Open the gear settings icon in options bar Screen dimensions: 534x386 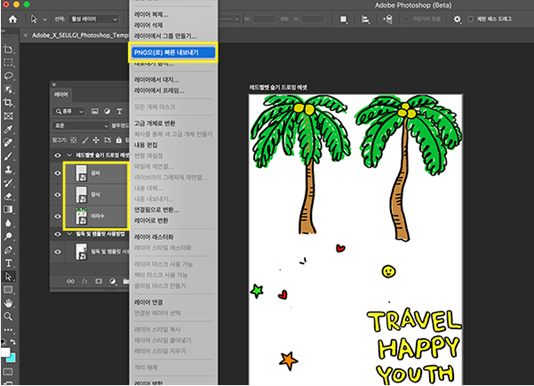tap(457, 19)
